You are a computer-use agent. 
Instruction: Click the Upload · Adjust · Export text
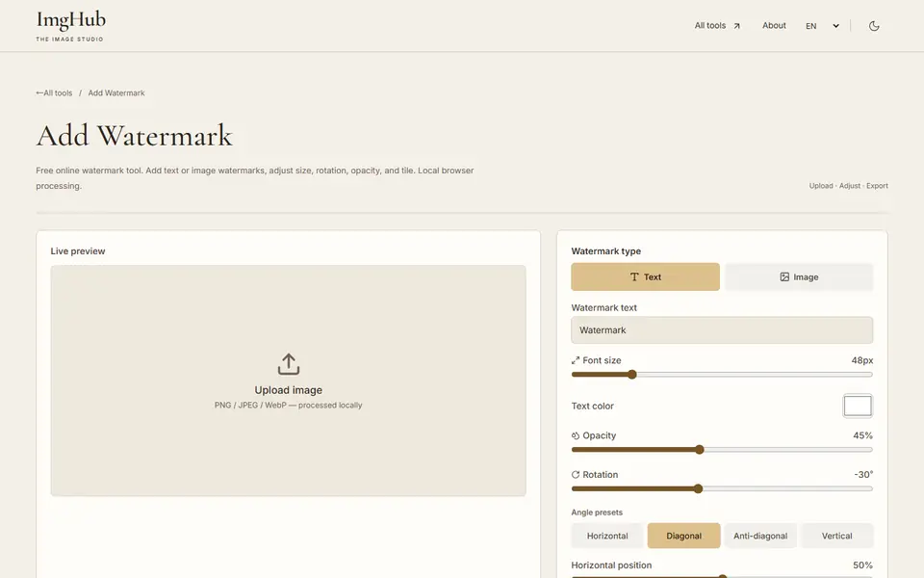[x=848, y=186]
